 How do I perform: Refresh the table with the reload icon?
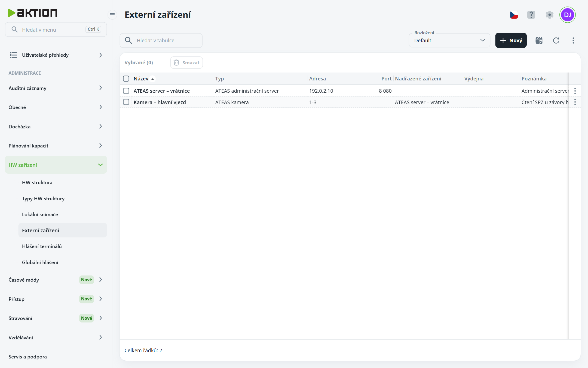click(556, 40)
